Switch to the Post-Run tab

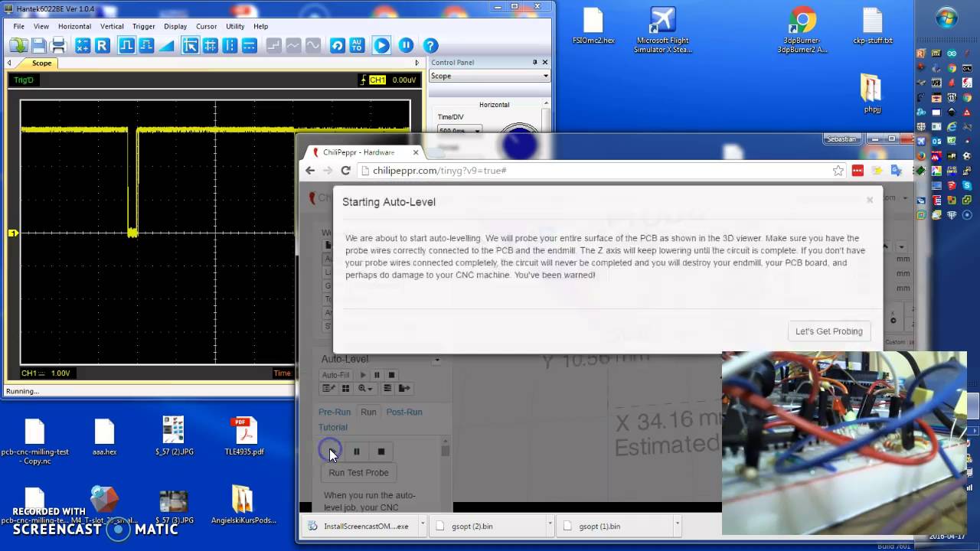(404, 412)
